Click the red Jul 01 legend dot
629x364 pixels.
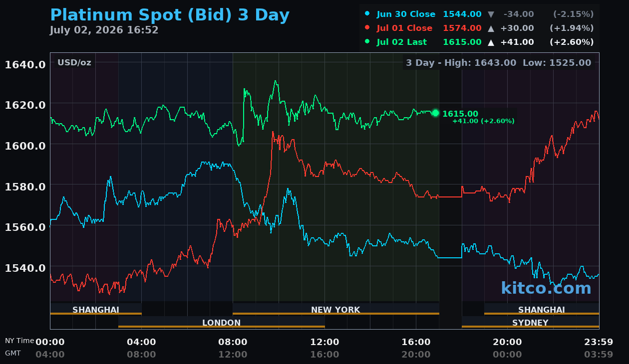pos(367,28)
